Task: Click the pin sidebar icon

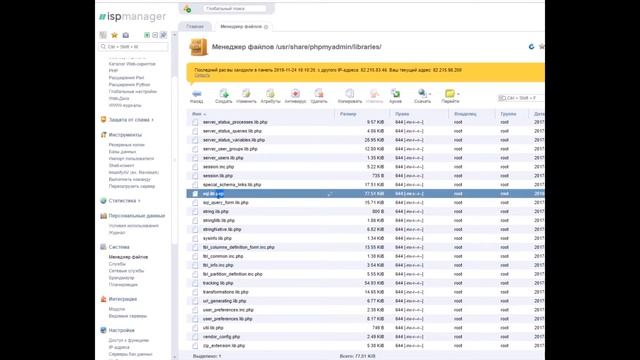Action: 163,35
